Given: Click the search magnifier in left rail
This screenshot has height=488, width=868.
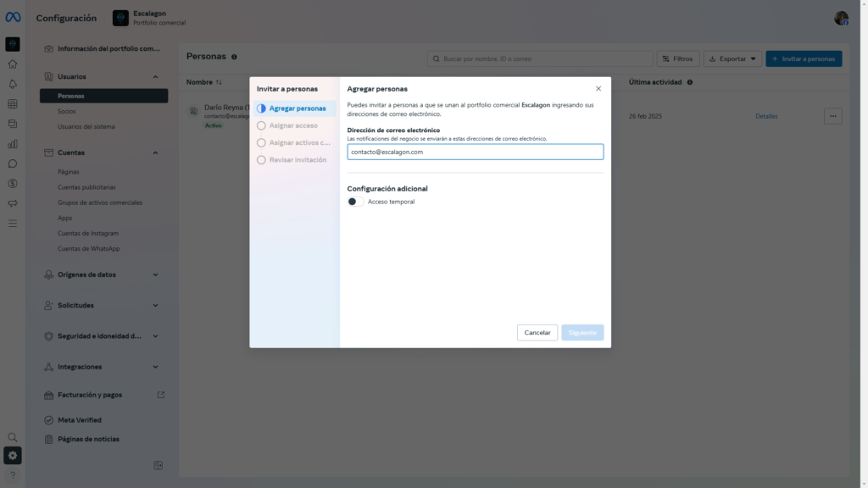Looking at the screenshot, I should tap(13, 437).
